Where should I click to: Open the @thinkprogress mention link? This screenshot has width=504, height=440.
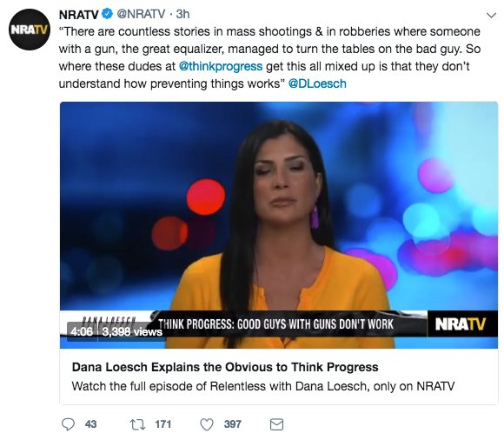point(221,66)
